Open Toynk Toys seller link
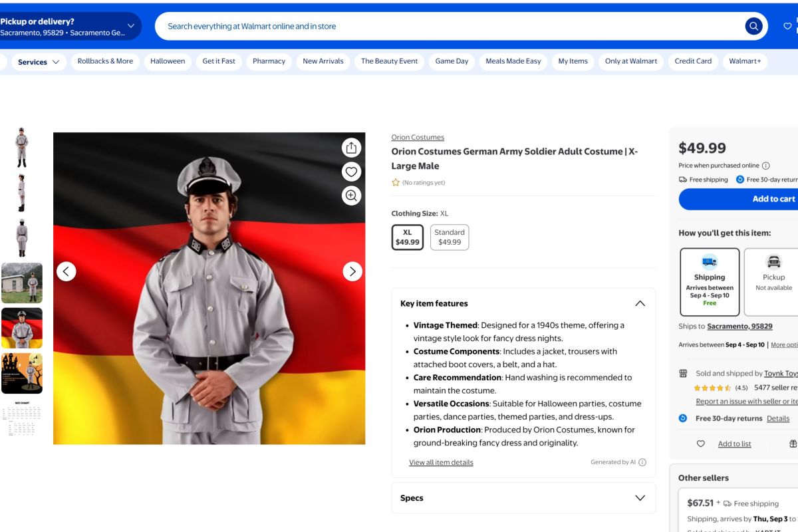The width and height of the screenshot is (798, 532). click(781, 374)
